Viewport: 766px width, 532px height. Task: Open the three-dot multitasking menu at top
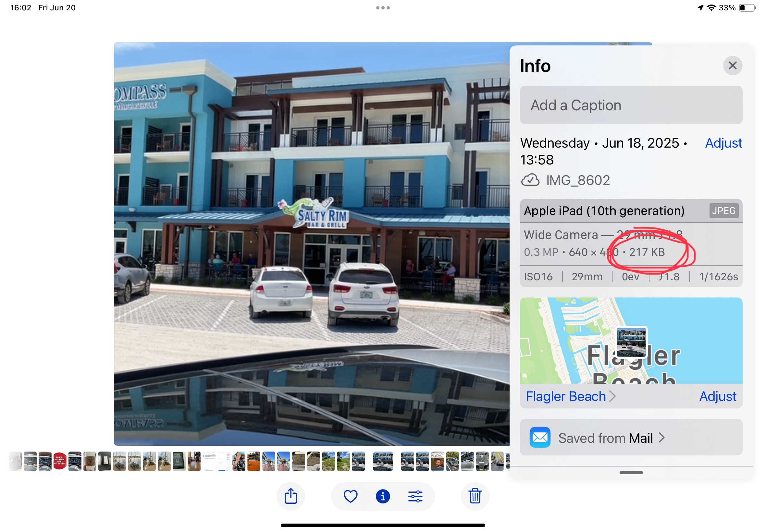click(x=383, y=8)
